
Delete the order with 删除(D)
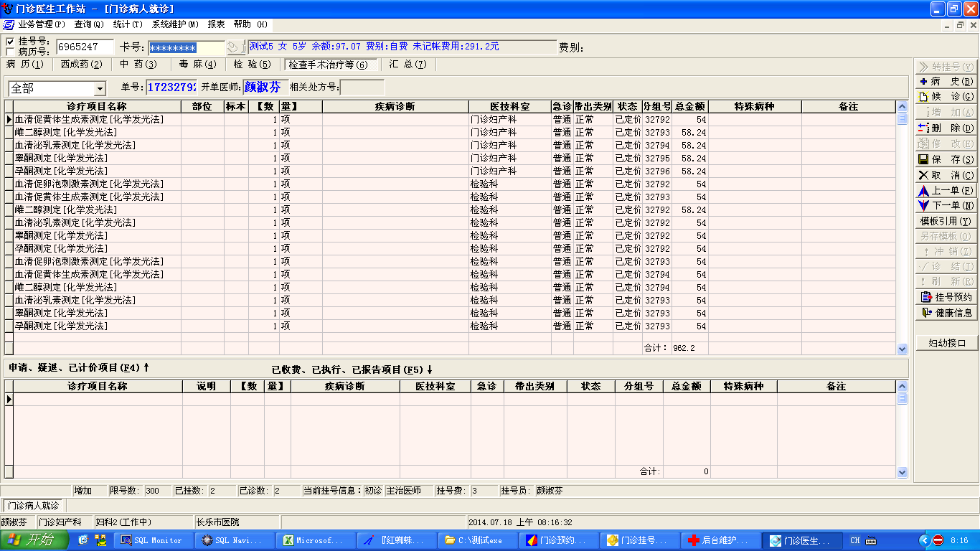[x=946, y=128]
